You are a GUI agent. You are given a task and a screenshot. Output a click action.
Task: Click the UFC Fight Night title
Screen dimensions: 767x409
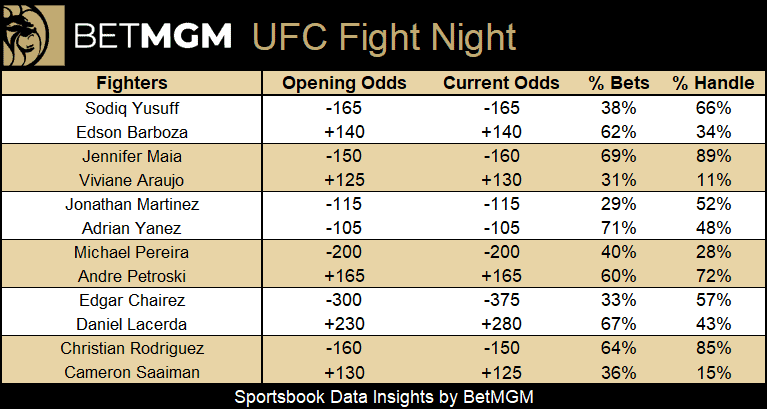(384, 37)
